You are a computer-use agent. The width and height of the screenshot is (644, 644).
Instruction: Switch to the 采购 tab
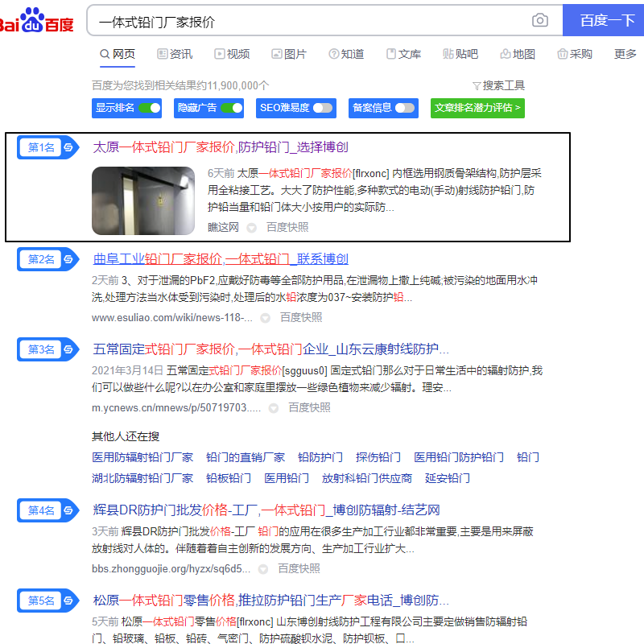(575, 54)
